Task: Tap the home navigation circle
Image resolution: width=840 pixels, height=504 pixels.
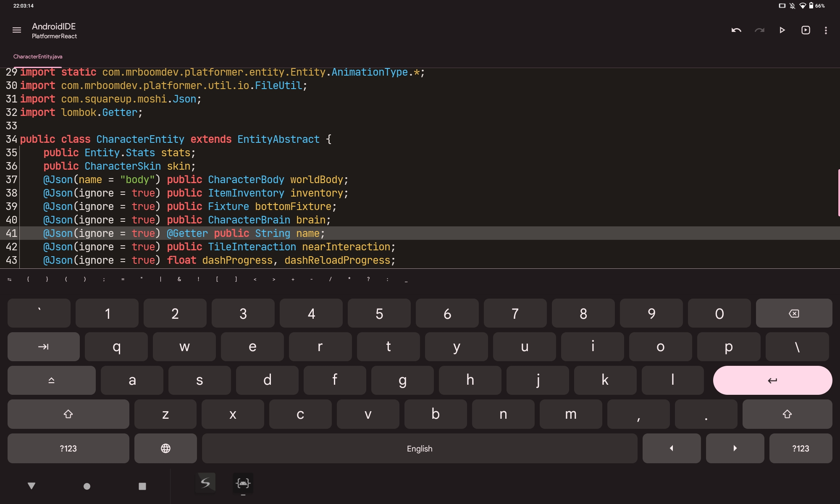Action: tap(87, 486)
